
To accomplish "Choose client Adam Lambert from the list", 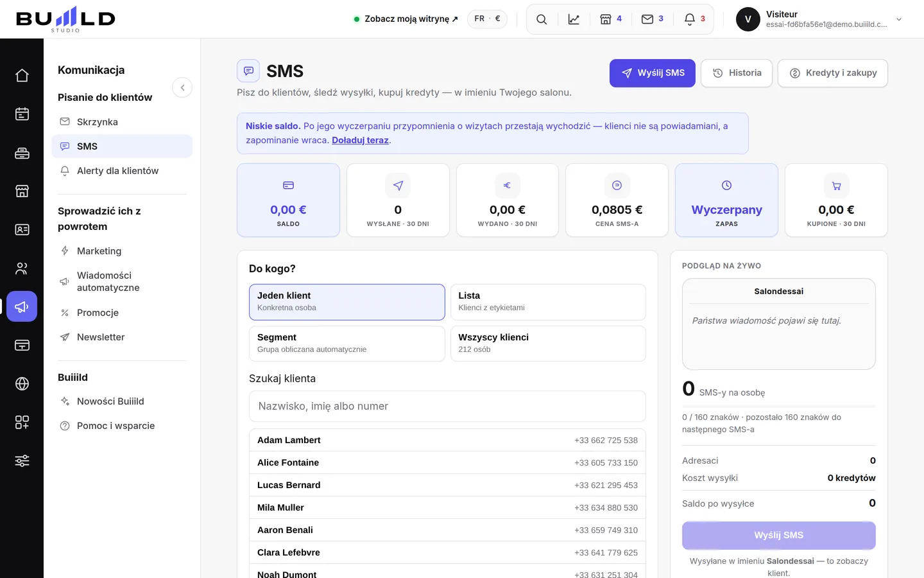I will 447,440.
